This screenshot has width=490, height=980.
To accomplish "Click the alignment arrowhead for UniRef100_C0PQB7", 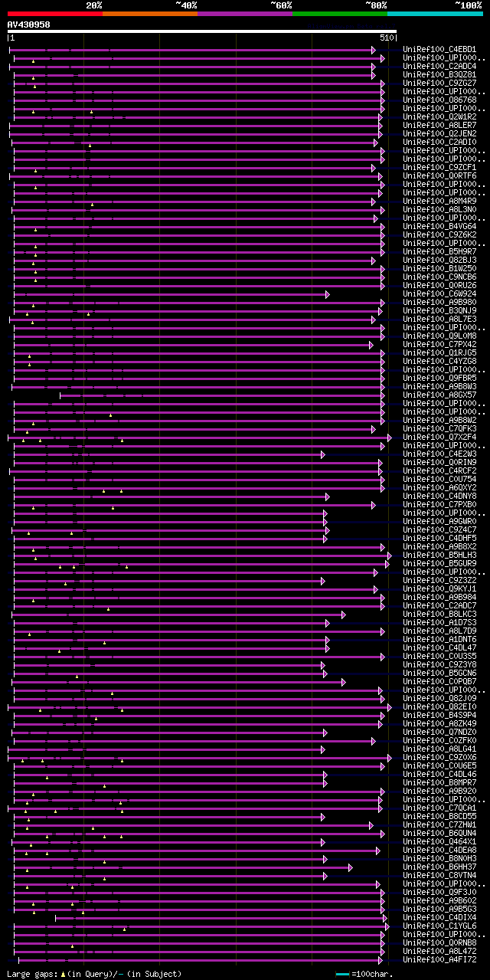I will 344,682.
